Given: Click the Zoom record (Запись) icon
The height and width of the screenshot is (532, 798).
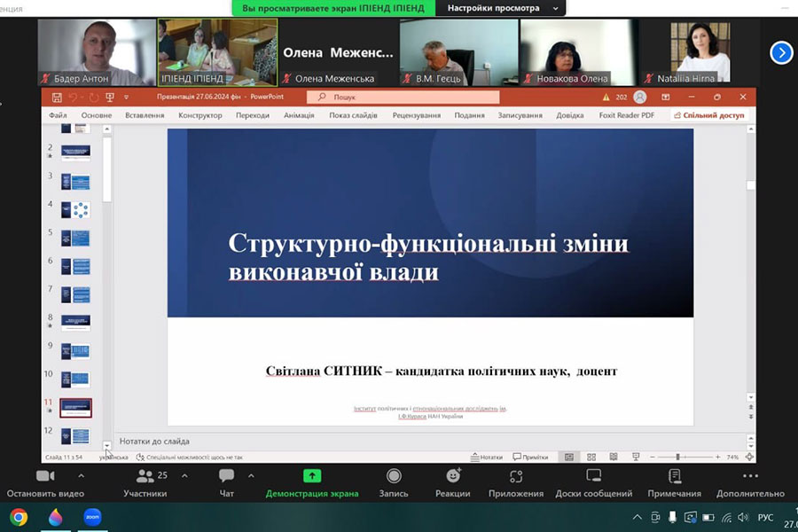Looking at the screenshot, I should (x=393, y=477).
